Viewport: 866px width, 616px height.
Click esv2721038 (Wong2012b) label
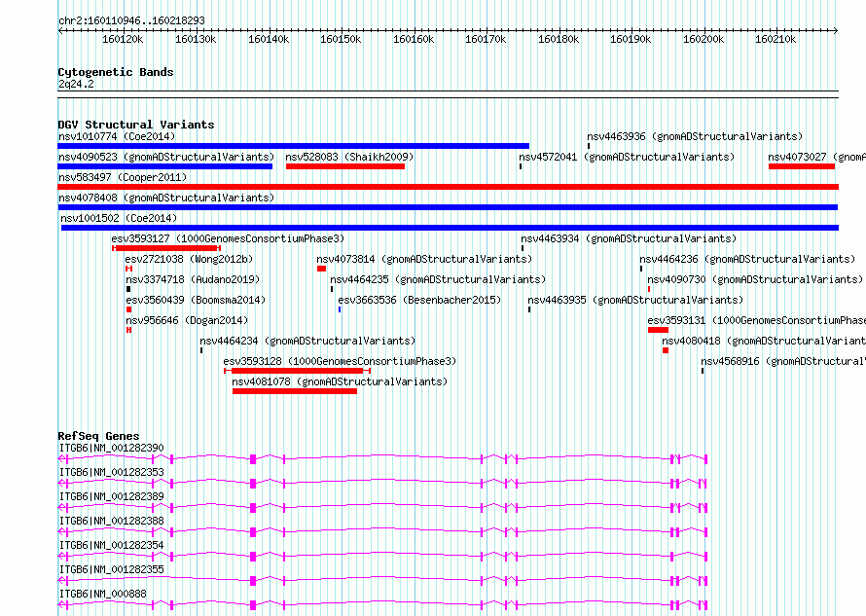(189, 259)
